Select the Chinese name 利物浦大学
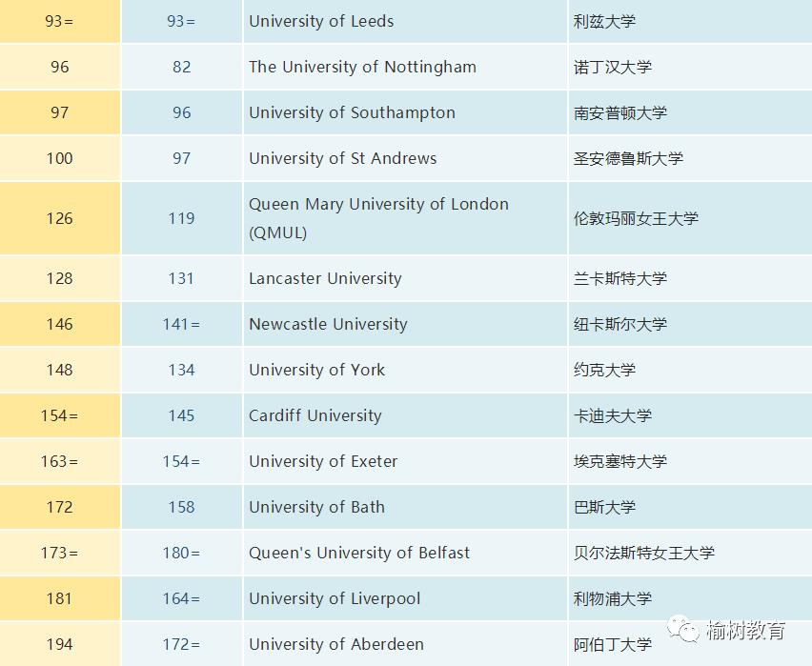812x666 pixels. tap(612, 598)
